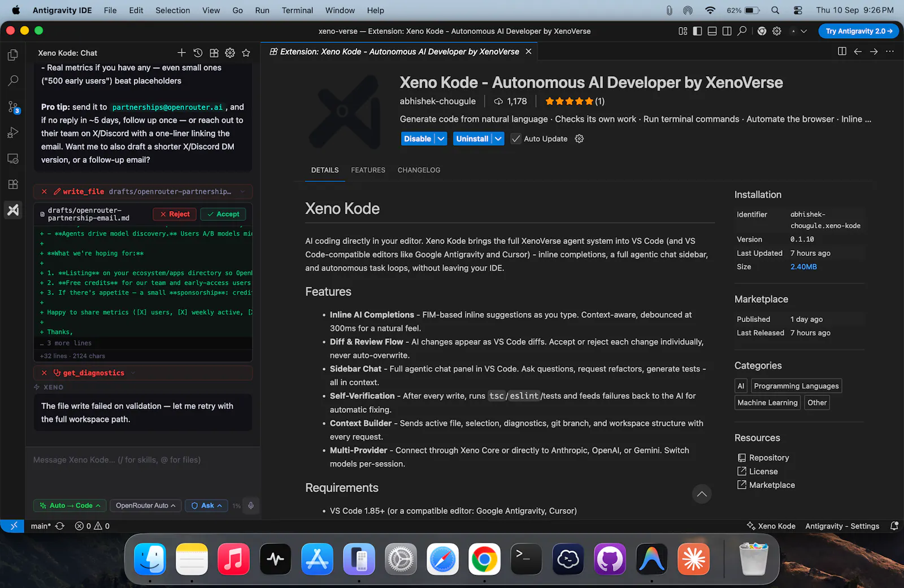904x588 pixels.
Task: Click the star icon in the chat header
Action: [x=246, y=53]
